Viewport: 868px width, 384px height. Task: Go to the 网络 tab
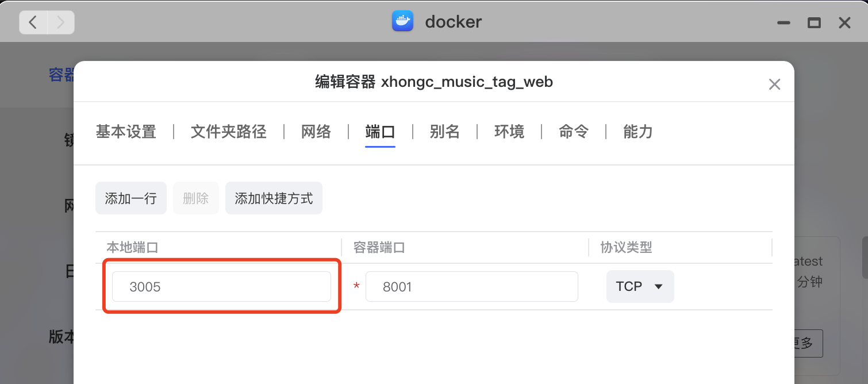click(x=316, y=132)
